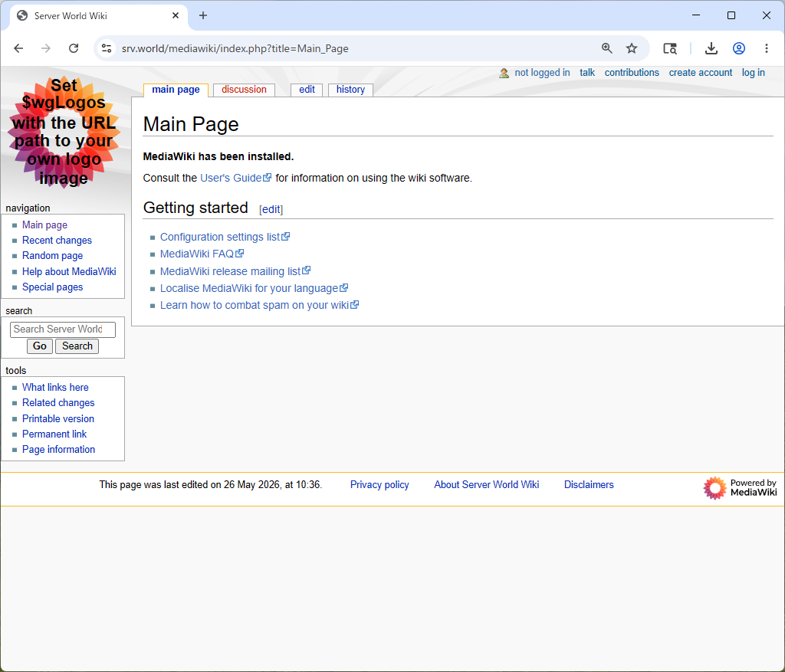Open Localise MediaWiki for your language link
The image size is (785, 672).
pos(254,289)
